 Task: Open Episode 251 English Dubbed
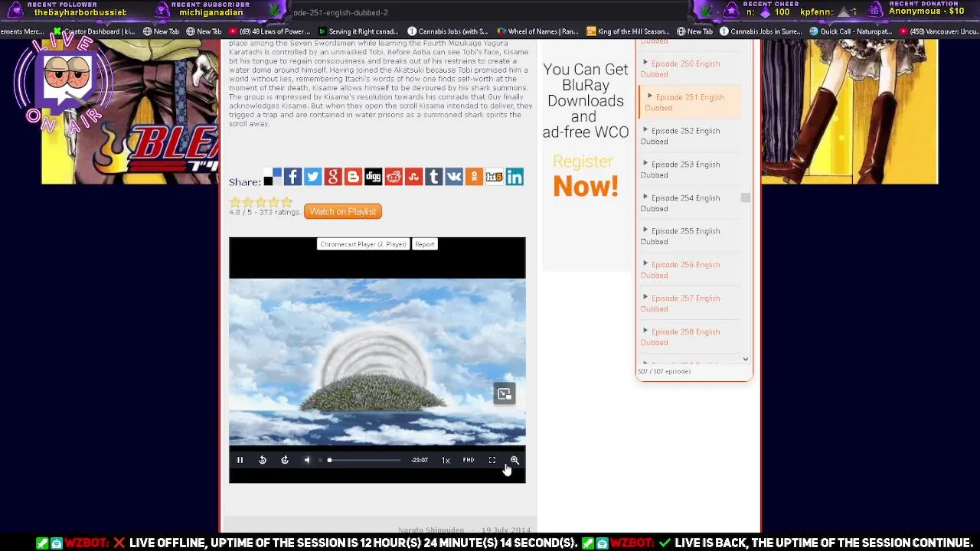pyautogui.click(x=684, y=103)
